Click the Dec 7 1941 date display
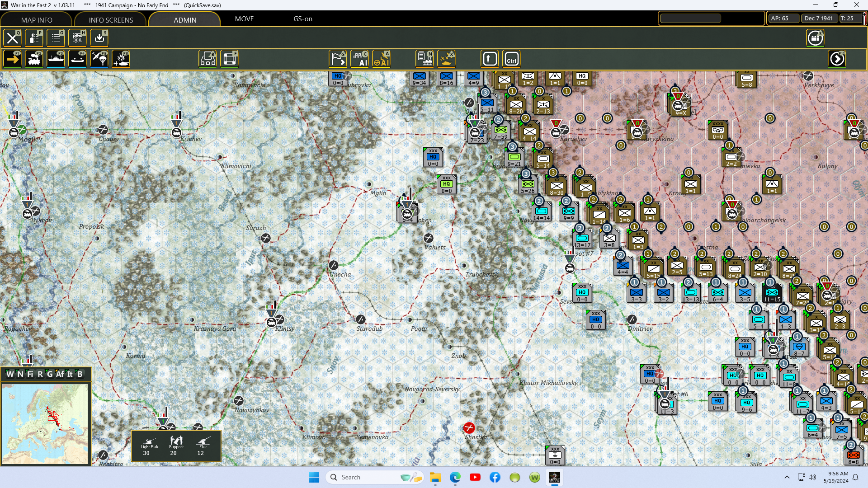This screenshot has height=488, width=868. (x=818, y=19)
